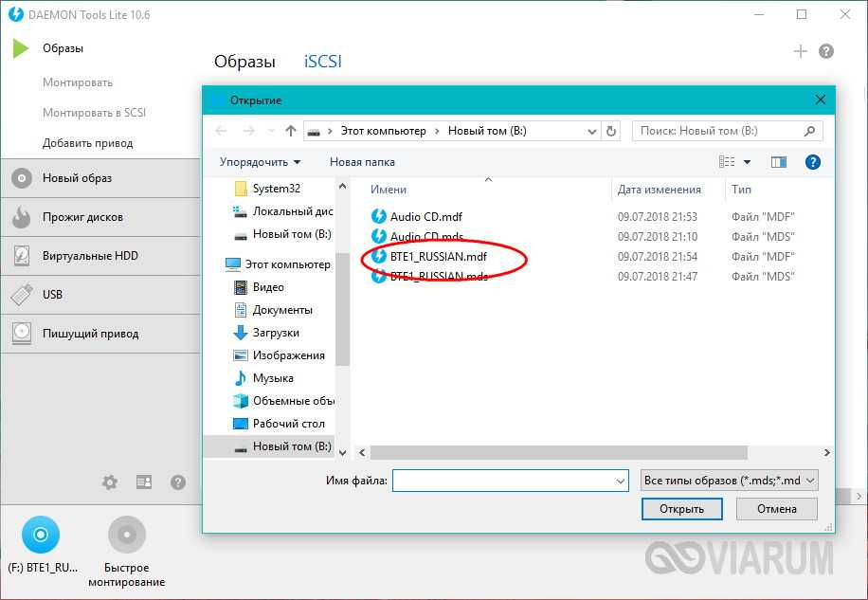
Task: Click the Открыть button
Action: pos(681,509)
